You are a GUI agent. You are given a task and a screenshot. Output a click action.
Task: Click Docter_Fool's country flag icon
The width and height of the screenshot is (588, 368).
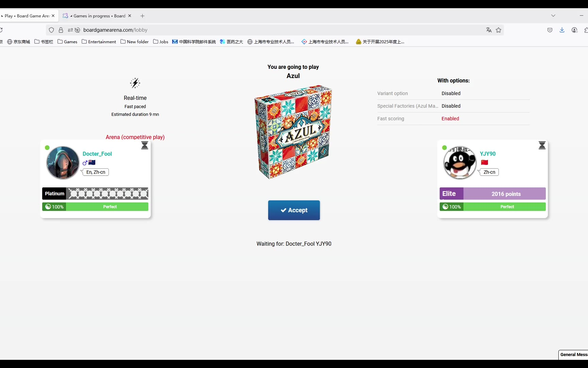pos(92,163)
